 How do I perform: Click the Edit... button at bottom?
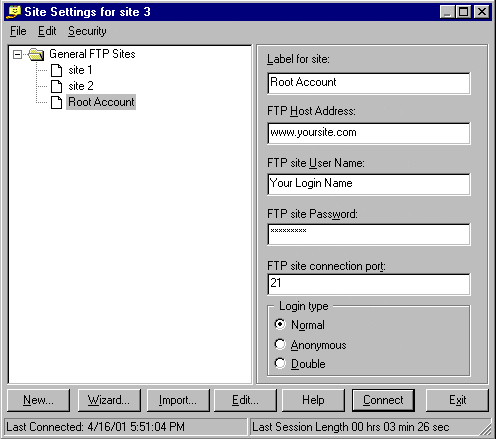tap(245, 400)
